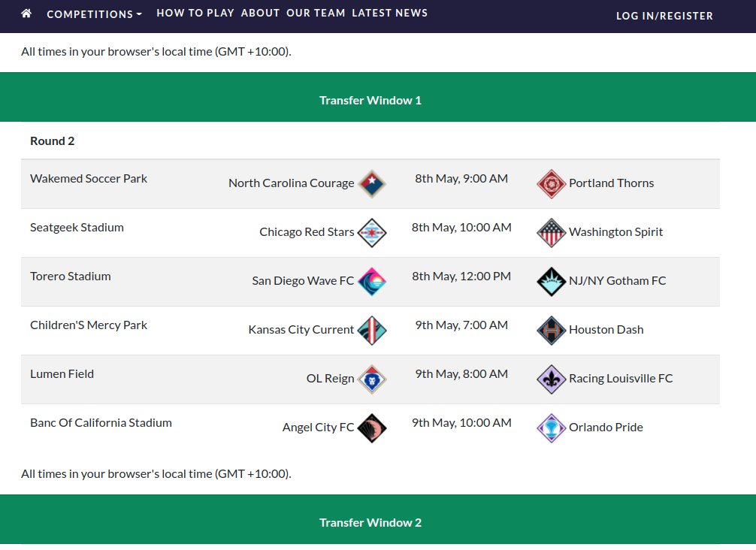Image resolution: width=756 pixels, height=550 pixels.
Task: Click the 8th May, 10:00 AM kickoff time
Action: click(x=461, y=227)
